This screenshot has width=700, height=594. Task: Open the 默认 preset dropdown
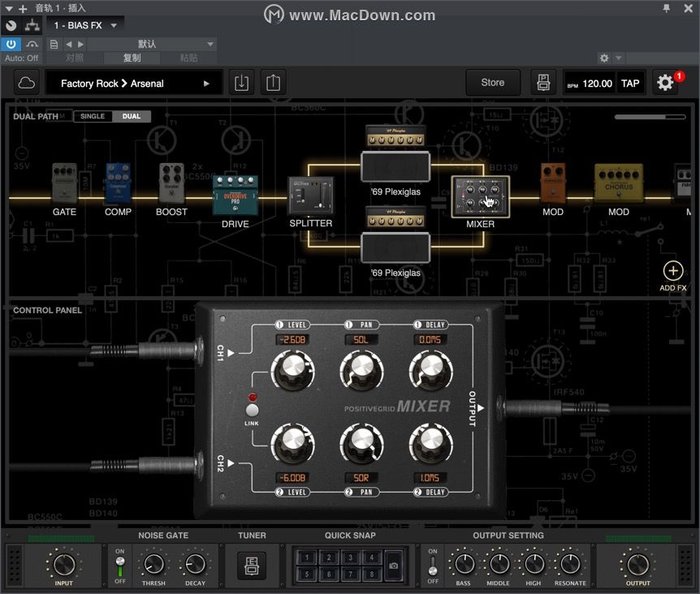(151, 44)
